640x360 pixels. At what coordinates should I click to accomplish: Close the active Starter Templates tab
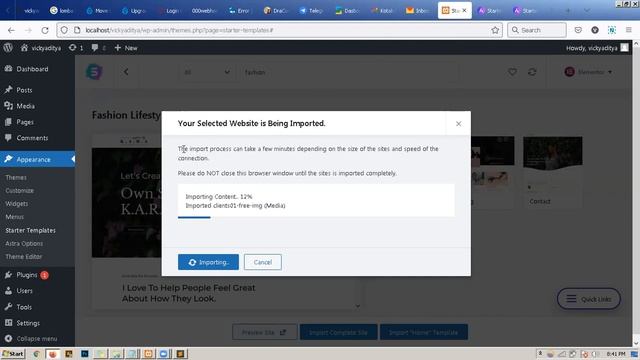464,11
